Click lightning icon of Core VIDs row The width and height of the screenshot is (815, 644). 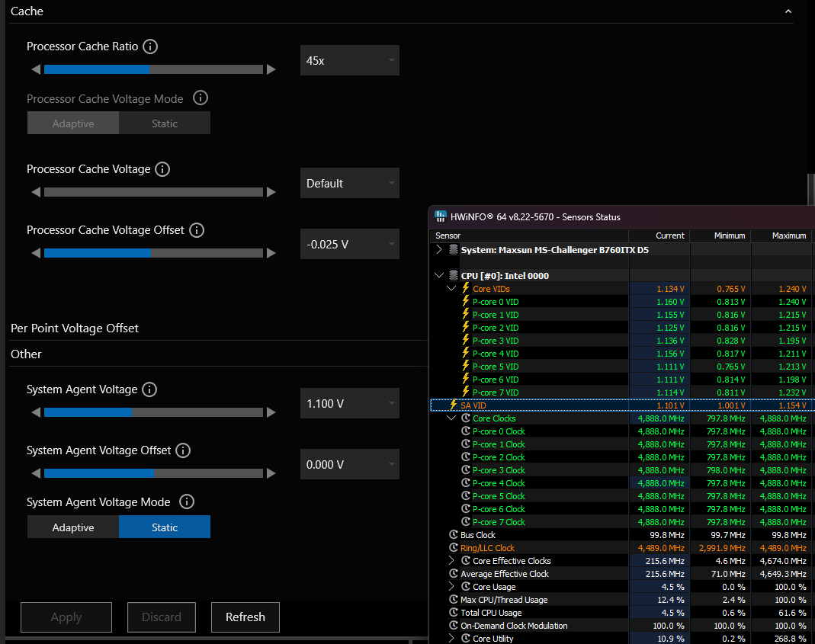click(x=466, y=289)
